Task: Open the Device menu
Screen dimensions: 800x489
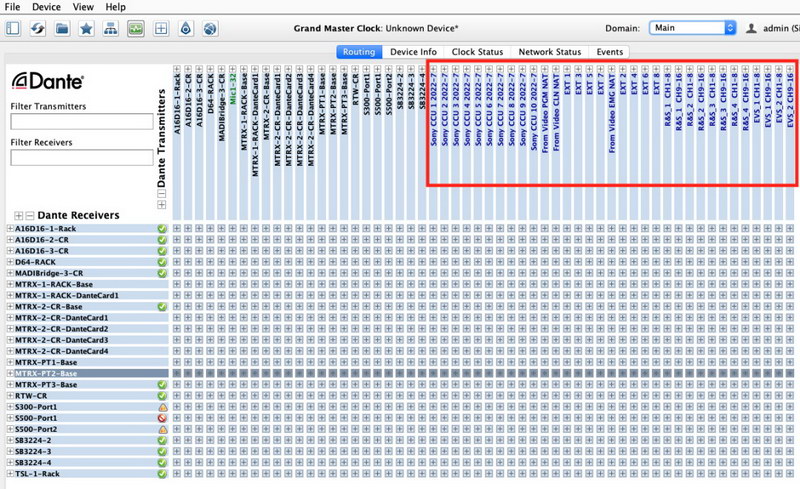Action: pos(46,7)
